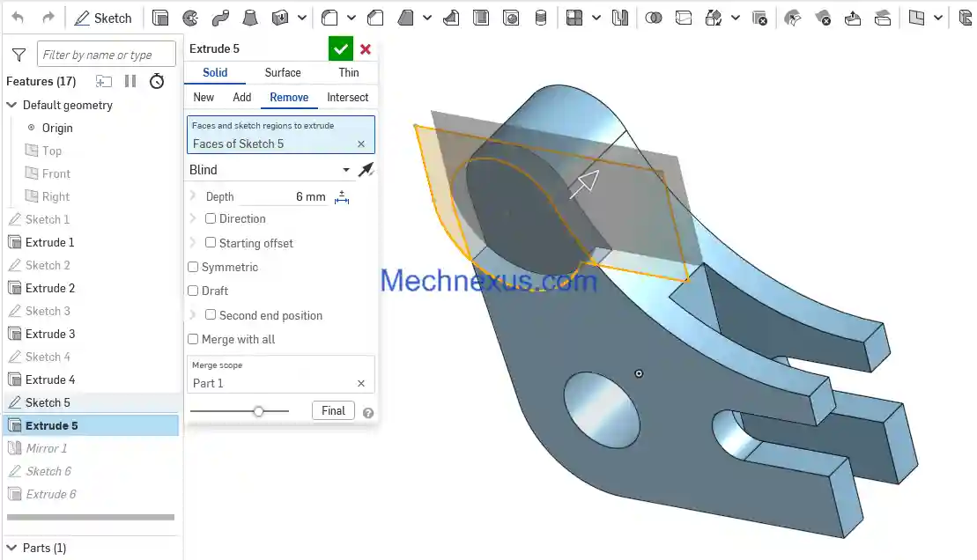
Task: Select the Mirror tool in toolbar
Action: click(x=620, y=18)
